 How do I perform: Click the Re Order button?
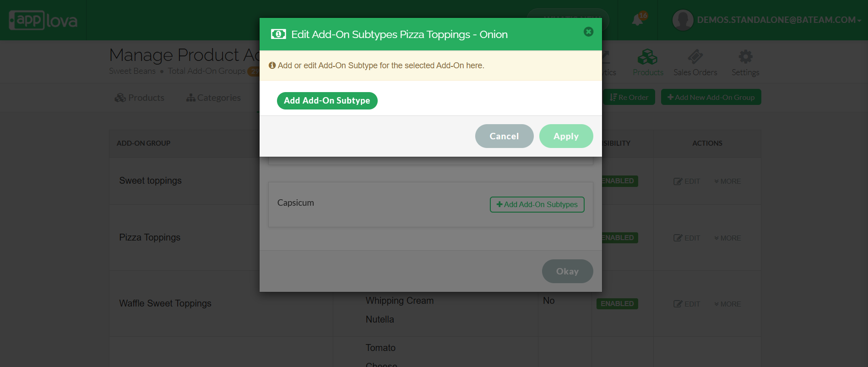[629, 97]
